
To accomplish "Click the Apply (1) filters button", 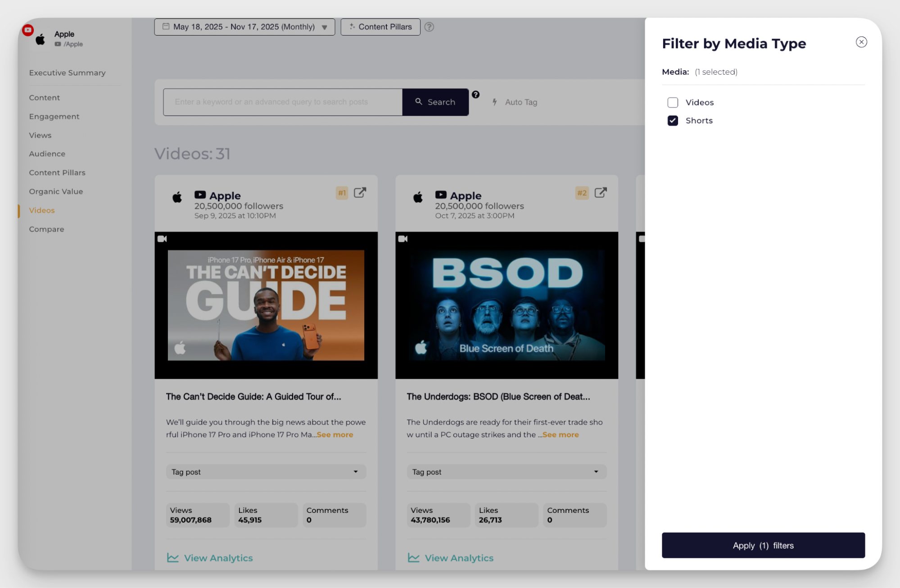I will (x=763, y=545).
